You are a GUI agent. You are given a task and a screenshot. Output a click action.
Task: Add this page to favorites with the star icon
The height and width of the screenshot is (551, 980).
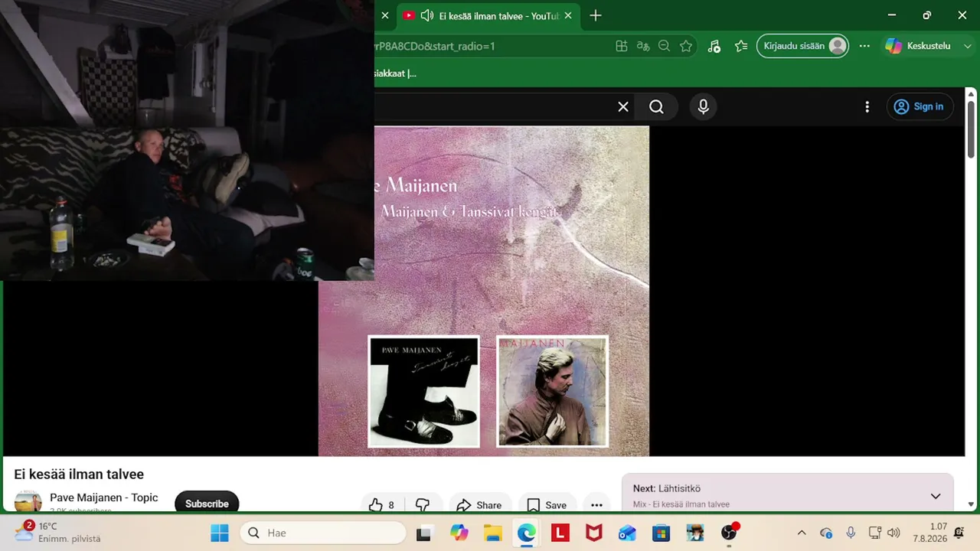tap(686, 46)
